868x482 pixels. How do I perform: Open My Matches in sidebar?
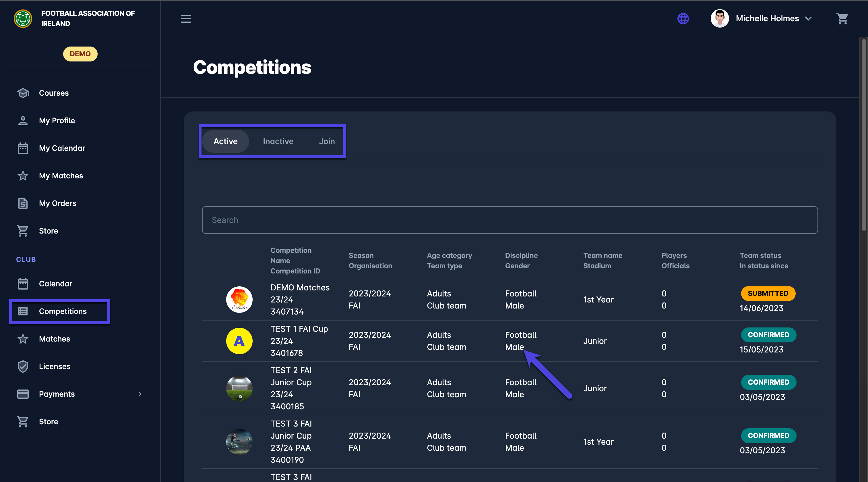click(61, 176)
